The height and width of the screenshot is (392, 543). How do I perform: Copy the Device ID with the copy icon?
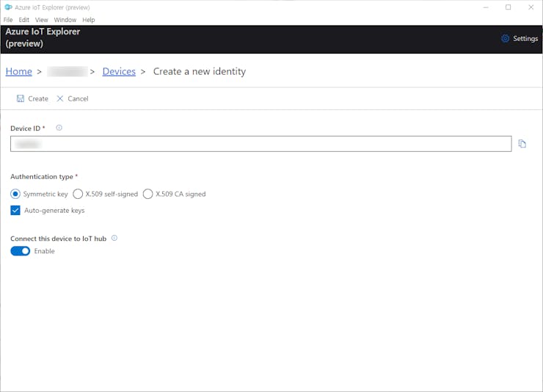click(522, 144)
